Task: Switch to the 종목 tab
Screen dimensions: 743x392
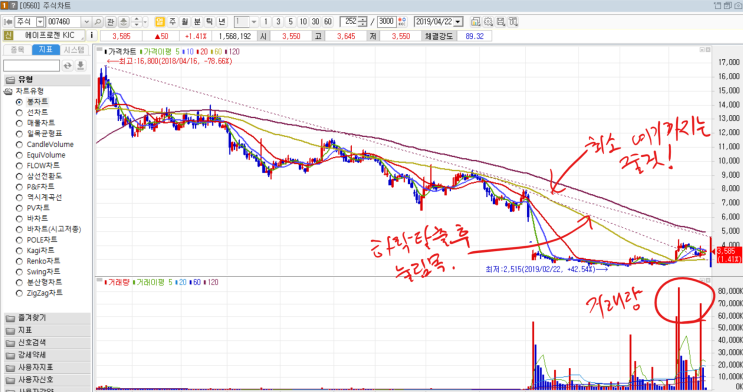Action: [x=18, y=50]
